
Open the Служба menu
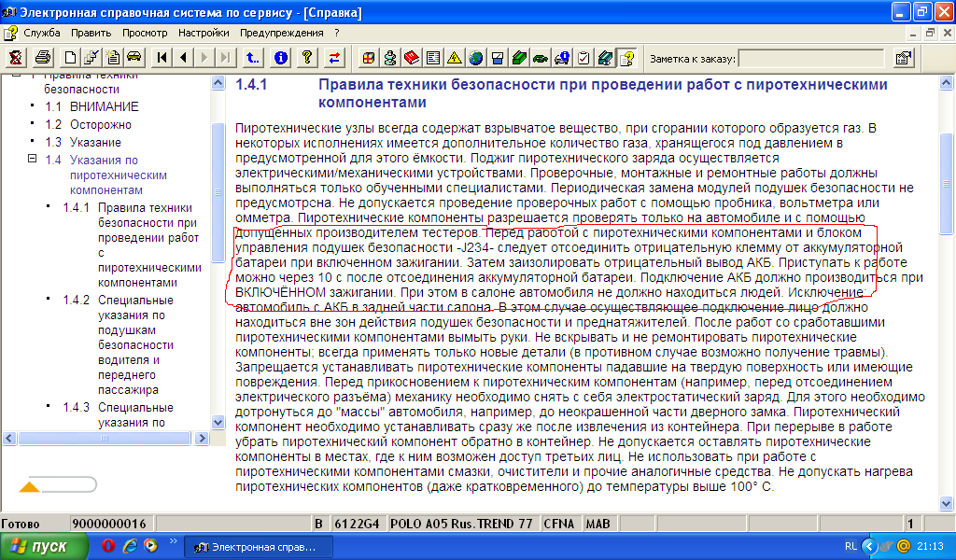click(x=41, y=33)
